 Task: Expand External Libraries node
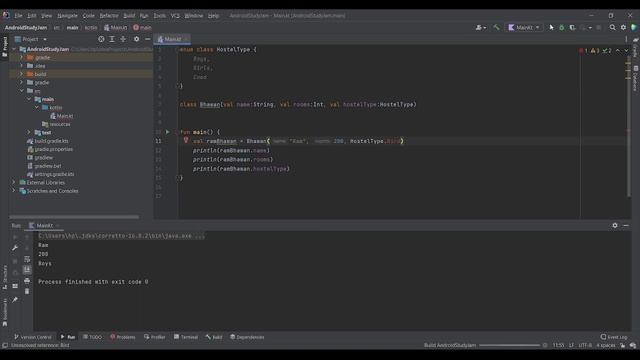pyautogui.click(x=13, y=182)
